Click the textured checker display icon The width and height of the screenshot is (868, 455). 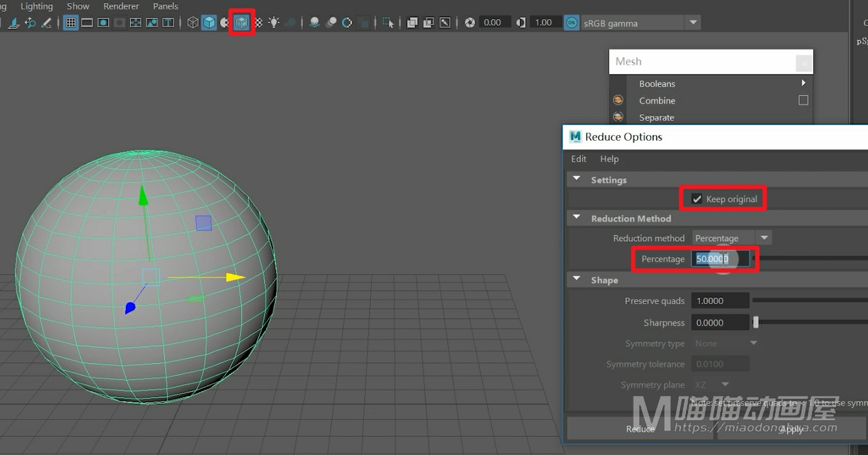[259, 23]
